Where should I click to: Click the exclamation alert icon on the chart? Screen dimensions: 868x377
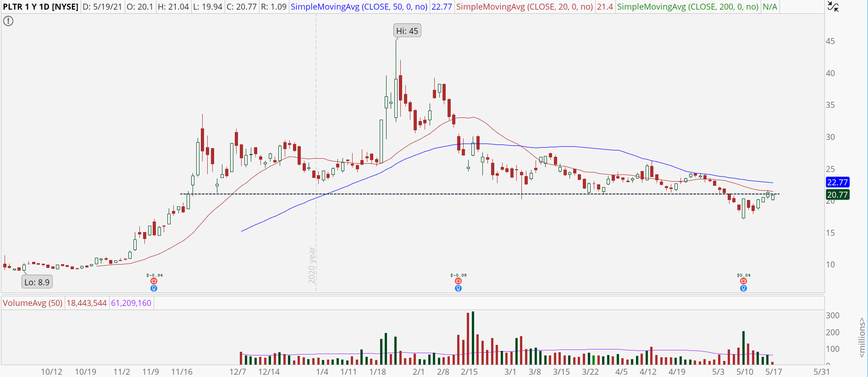(8, 21)
